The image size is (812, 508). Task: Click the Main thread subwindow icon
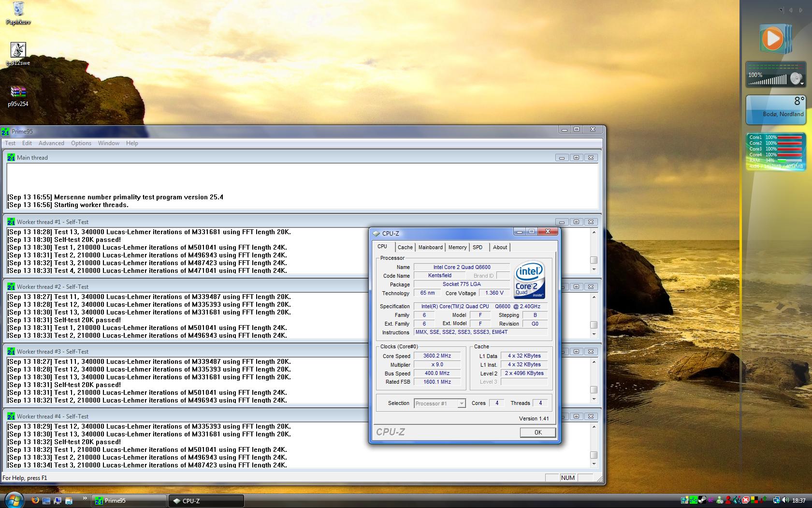11,157
